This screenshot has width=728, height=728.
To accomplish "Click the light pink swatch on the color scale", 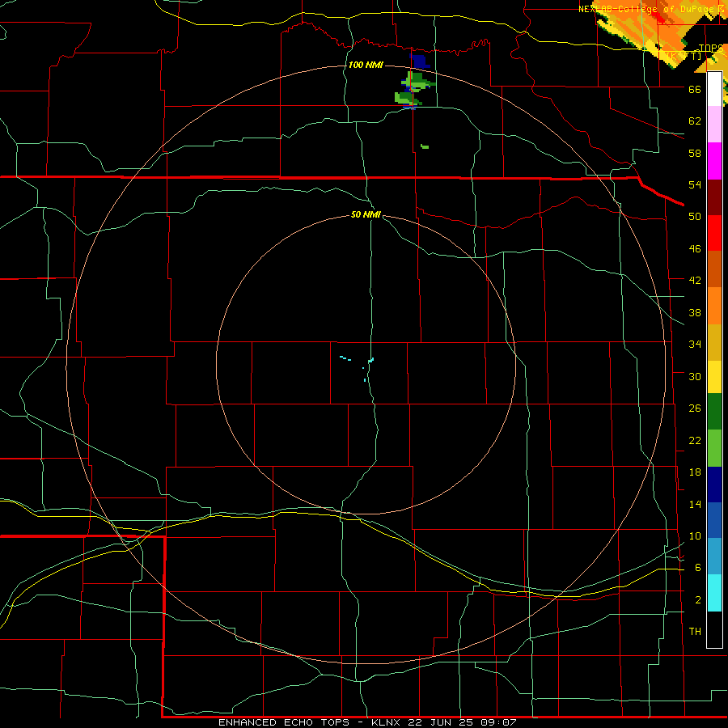I will pos(714,125).
